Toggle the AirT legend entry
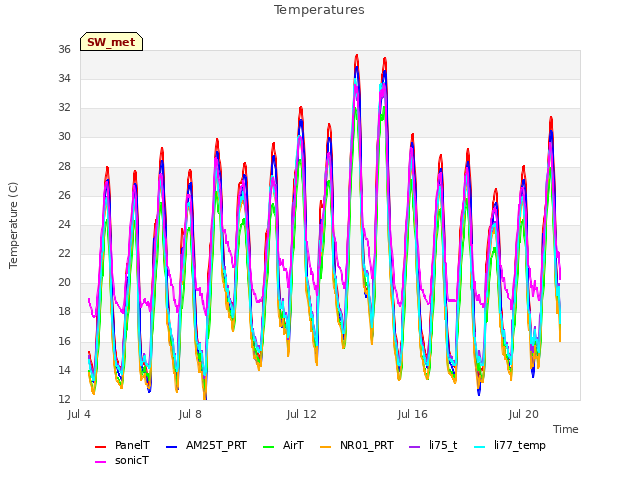The width and height of the screenshot is (640, 480). click(284, 445)
